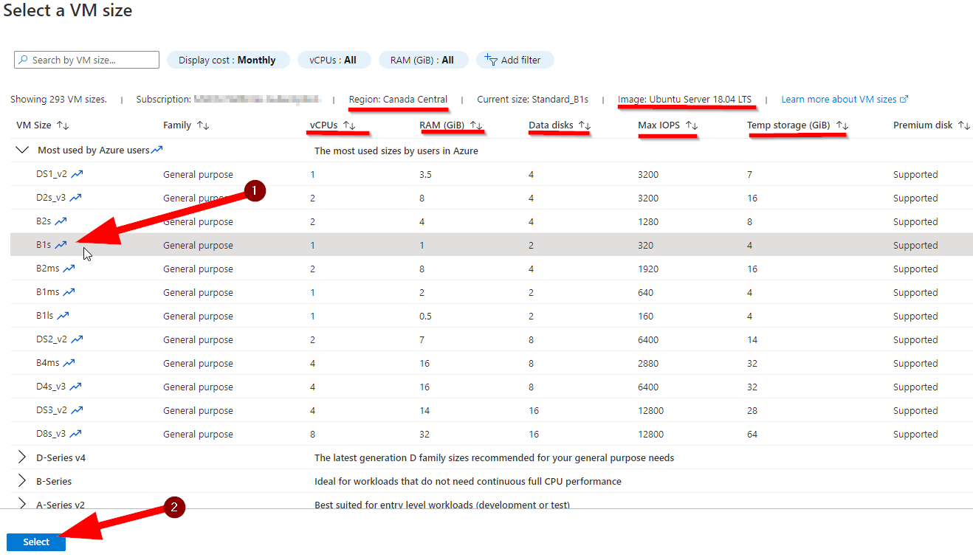Click trending icon next to B1ms
Screen dimensions: 973x560
tap(69, 292)
